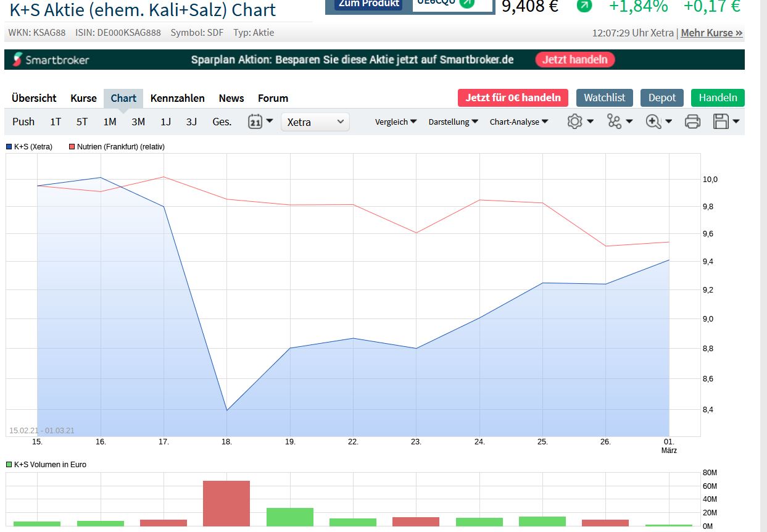767x532 pixels.
Task: Select the Chart tab
Action: tap(123, 98)
